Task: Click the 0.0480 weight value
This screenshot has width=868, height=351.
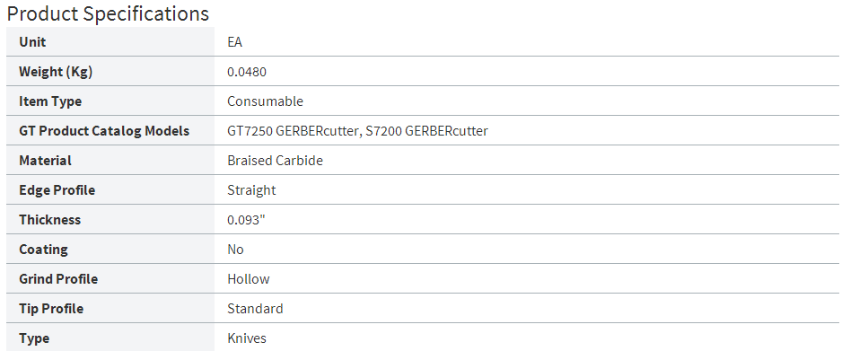Action: tap(247, 72)
